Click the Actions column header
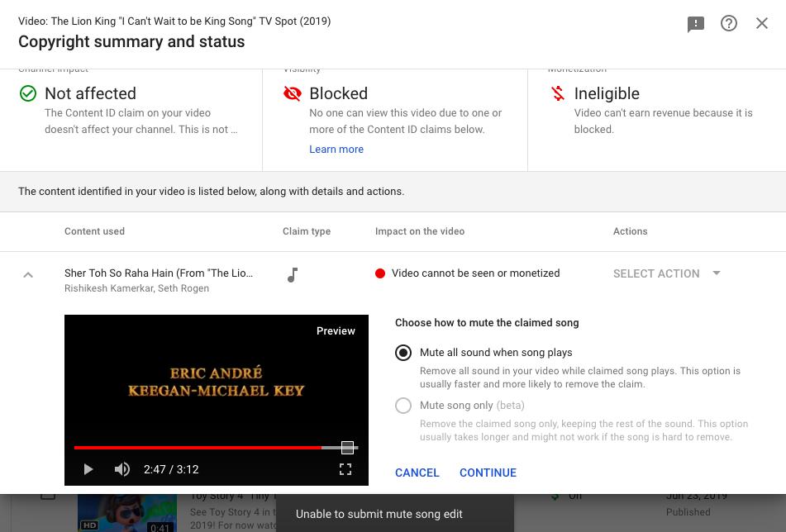 click(630, 231)
